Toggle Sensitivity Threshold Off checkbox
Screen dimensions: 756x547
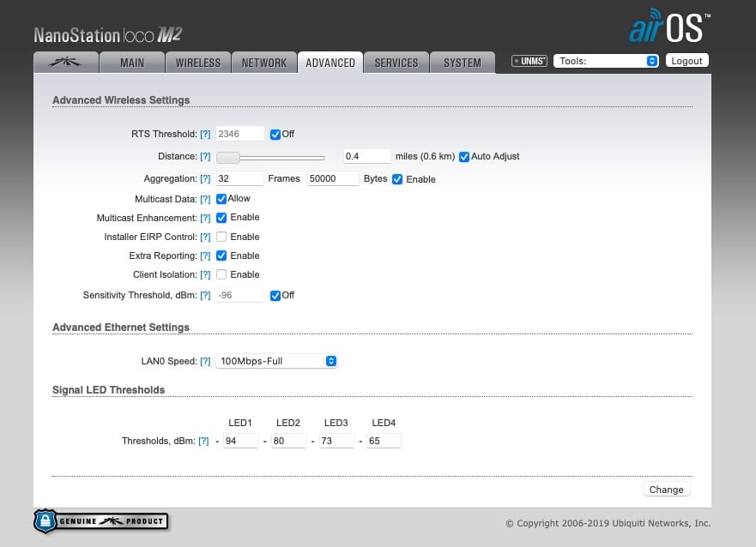[275, 296]
